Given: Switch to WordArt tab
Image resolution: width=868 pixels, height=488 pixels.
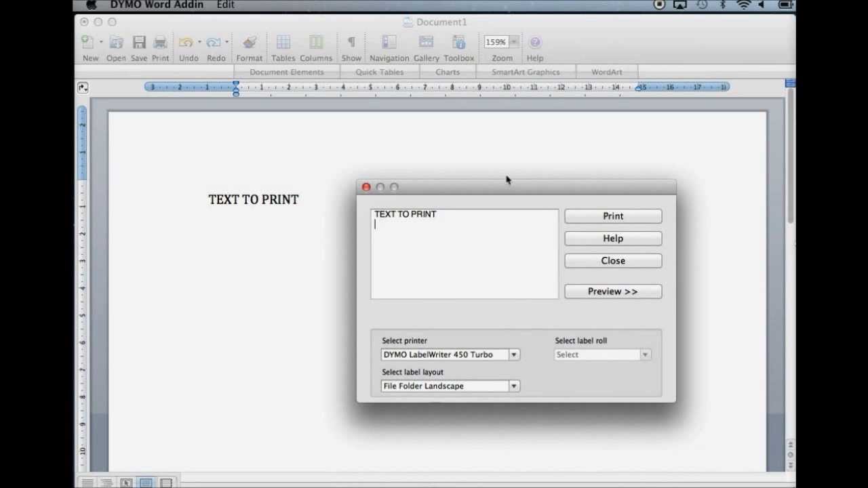Looking at the screenshot, I should (x=607, y=72).
